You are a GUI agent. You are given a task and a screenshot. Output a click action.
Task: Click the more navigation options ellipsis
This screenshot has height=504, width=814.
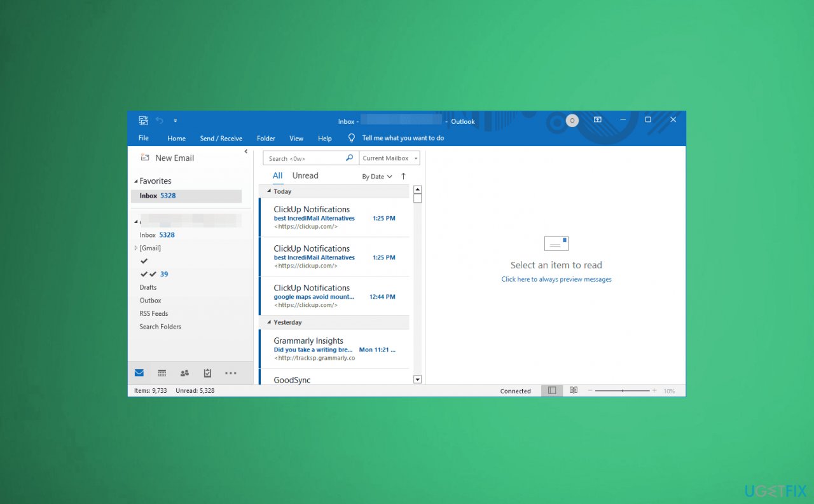click(231, 373)
